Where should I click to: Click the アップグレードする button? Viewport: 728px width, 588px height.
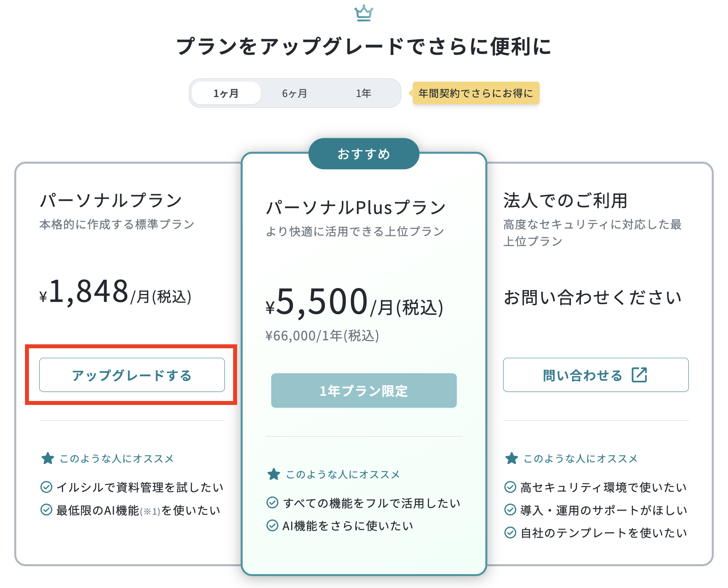click(x=132, y=375)
